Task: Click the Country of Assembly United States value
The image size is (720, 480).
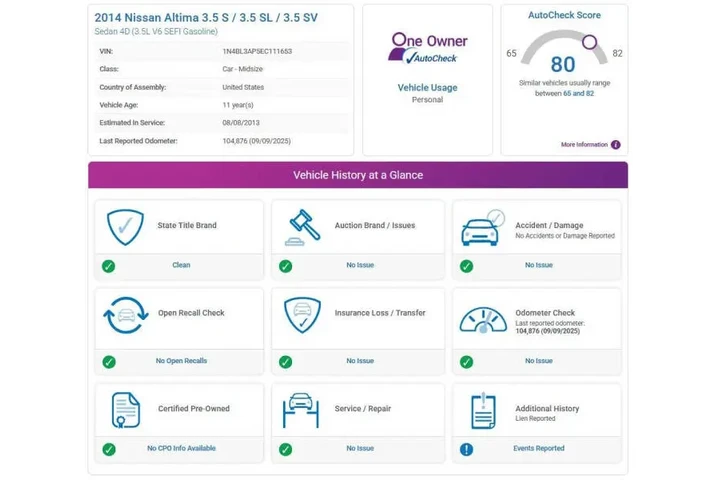Action: 243,87
